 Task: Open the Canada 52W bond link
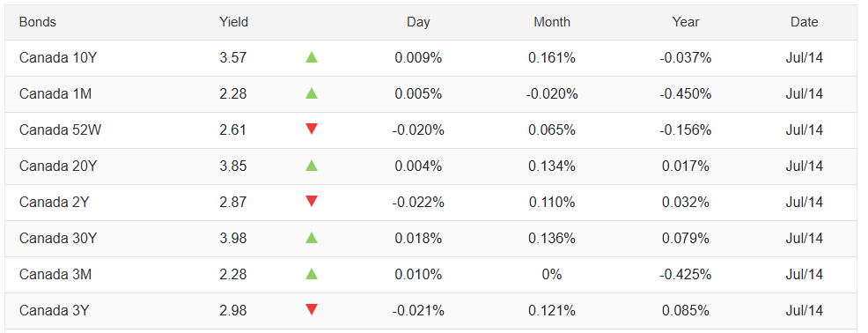[x=61, y=129]
